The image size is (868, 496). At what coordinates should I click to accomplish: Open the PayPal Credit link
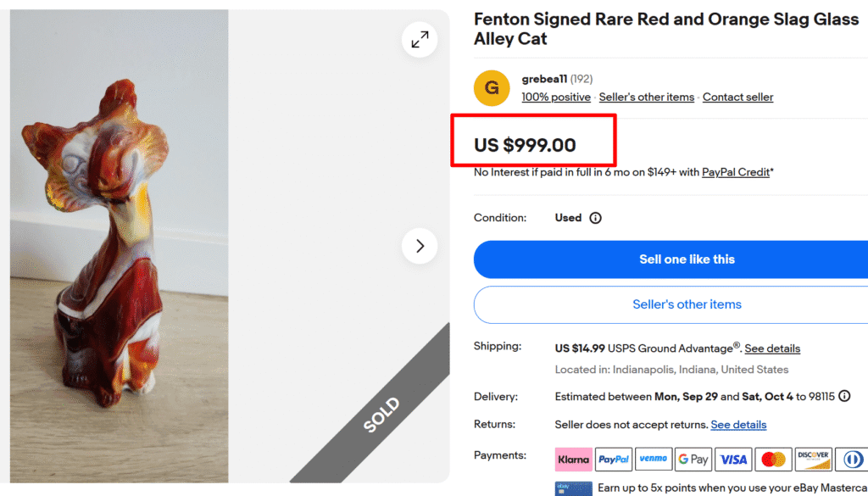click(x=736, y=172)
